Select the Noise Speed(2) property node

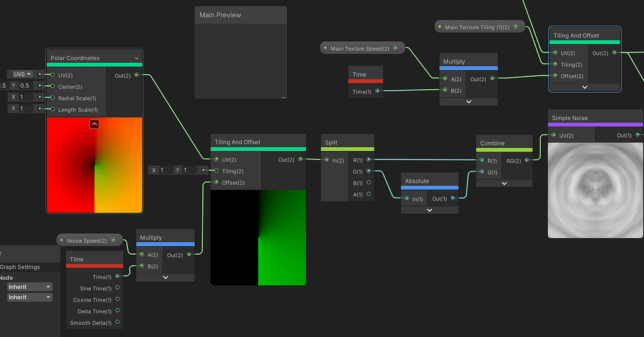click(x=87, y=240)
